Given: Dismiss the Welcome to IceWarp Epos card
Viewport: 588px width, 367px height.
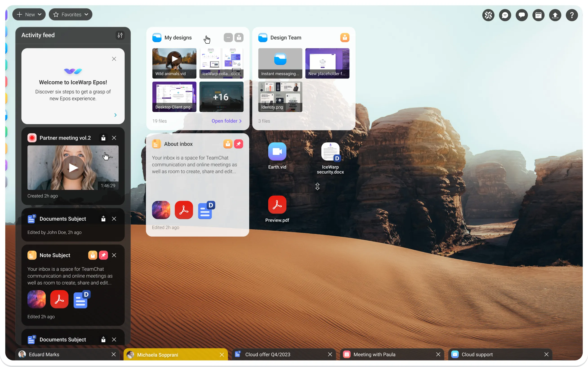Looking at the screenshot, I should pos(114,59).
